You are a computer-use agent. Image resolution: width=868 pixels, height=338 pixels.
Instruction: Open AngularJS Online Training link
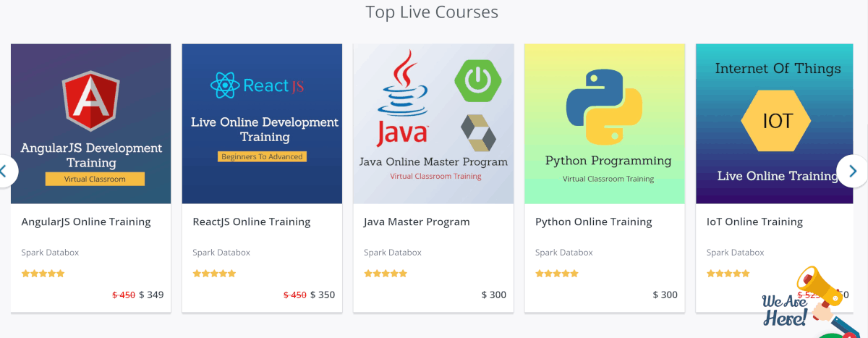(x=86, y=221)
